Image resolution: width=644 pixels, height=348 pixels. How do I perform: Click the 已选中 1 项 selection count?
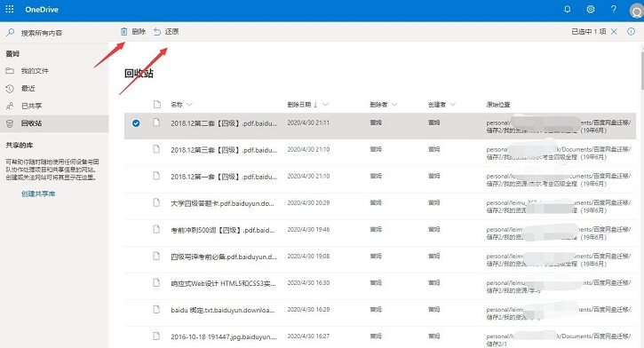589,32
